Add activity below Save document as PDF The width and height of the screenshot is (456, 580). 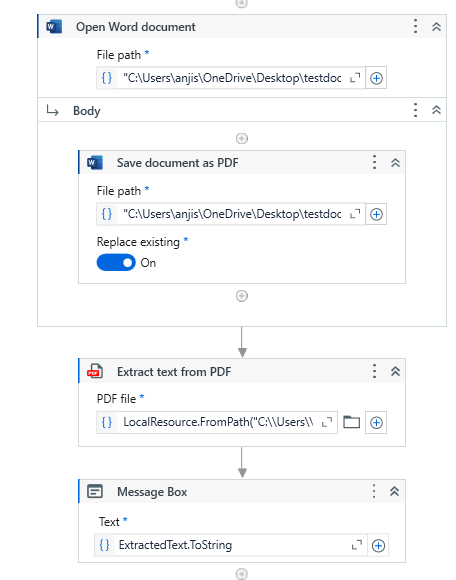[242, 296]
